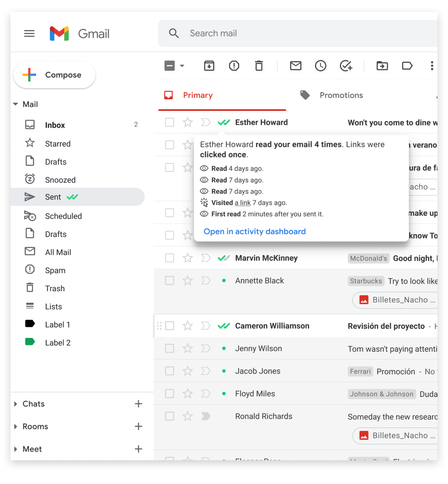This screenshot has height=484, width=448.
Task: Click the Starbucks label chip
Action: [x=366, y=281]
